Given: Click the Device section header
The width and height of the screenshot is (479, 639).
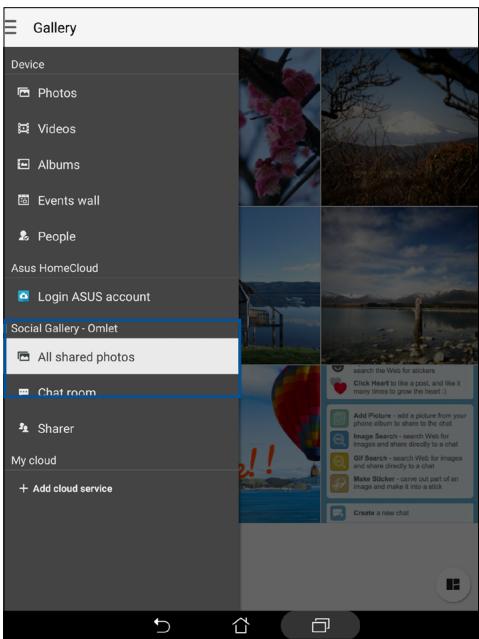Looking at the screenshot, I should click(x=28, y=64).
